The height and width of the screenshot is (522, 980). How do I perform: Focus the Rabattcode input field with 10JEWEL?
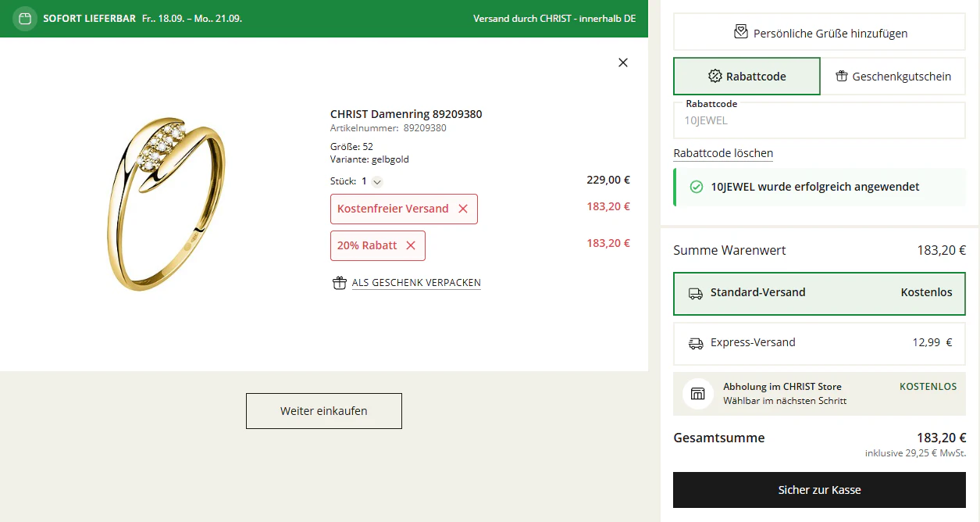coord(820,120)
